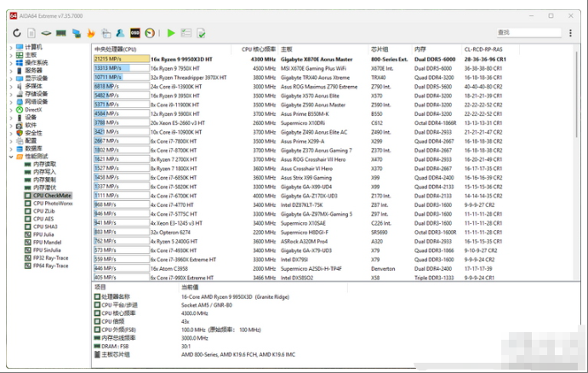The height and width of the screenshot is (373, 588).
Task: Select the 内存写入 benchmark
Action: [44, 172]
